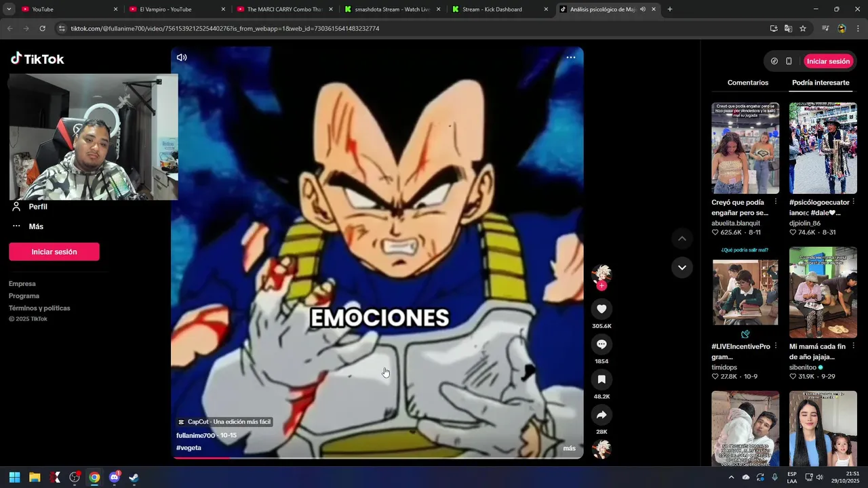Viewport: 868px width, 488px height.
Task: Click the microphone icon in the system tray
Action: click(x=775, y=477)
